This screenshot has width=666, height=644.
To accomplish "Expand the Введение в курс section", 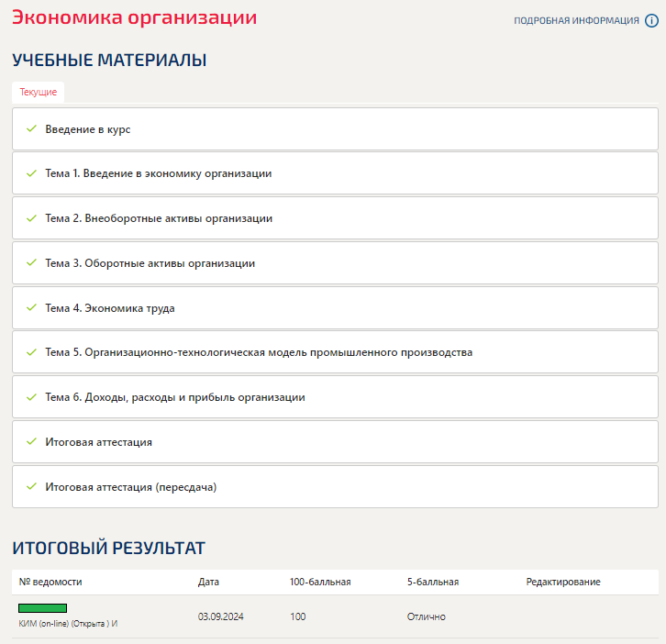I will pos(335,128).
